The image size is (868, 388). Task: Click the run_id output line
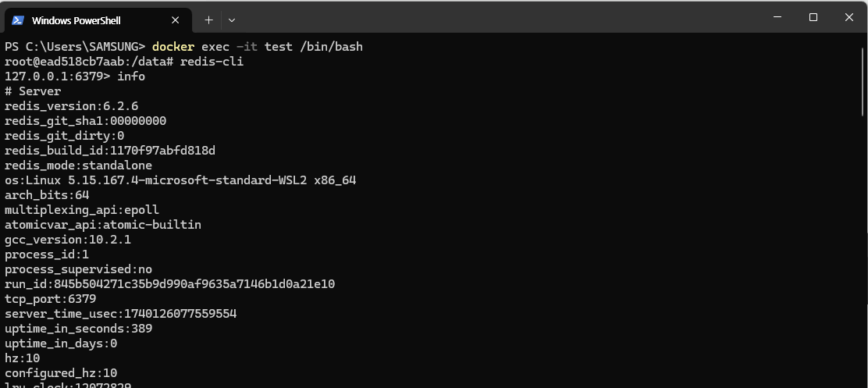[170, 284]
